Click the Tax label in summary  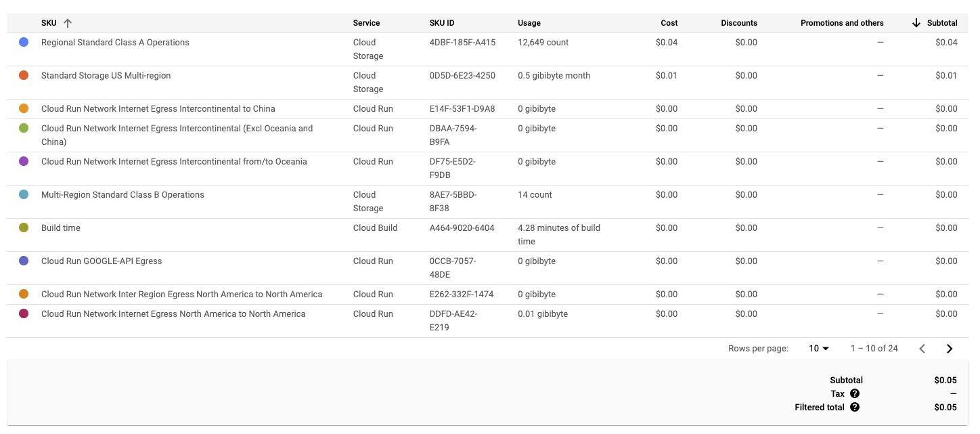tap(838, 394)
